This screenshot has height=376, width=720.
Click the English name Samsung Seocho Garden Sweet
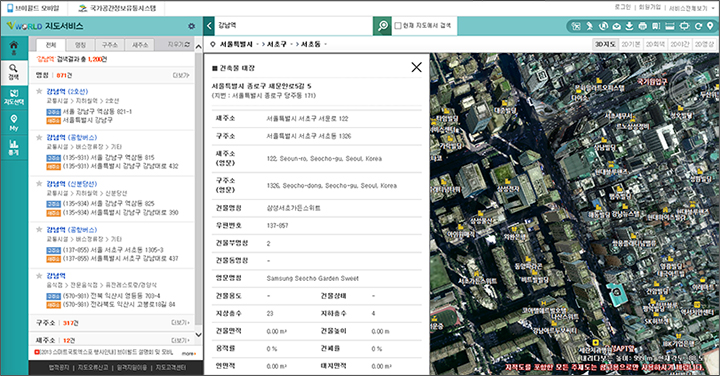pyautogui.click(x=313, y=278)
